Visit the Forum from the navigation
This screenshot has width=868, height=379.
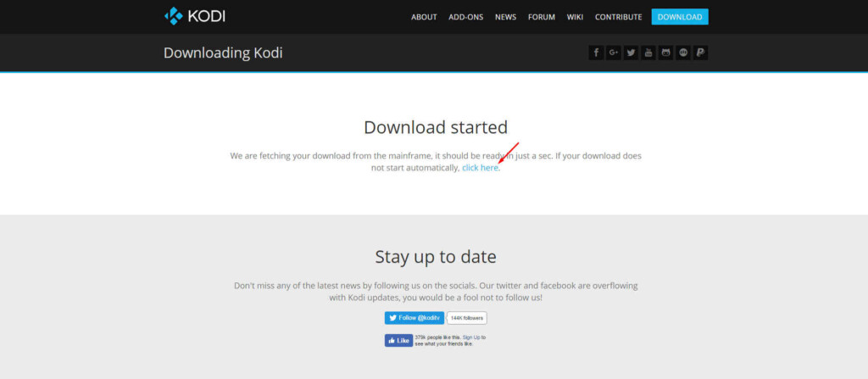[x=542, y=17]
